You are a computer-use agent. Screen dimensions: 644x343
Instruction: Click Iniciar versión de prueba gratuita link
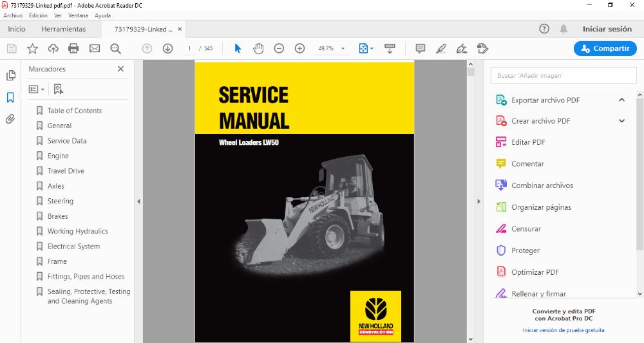(x=563, y=330)
